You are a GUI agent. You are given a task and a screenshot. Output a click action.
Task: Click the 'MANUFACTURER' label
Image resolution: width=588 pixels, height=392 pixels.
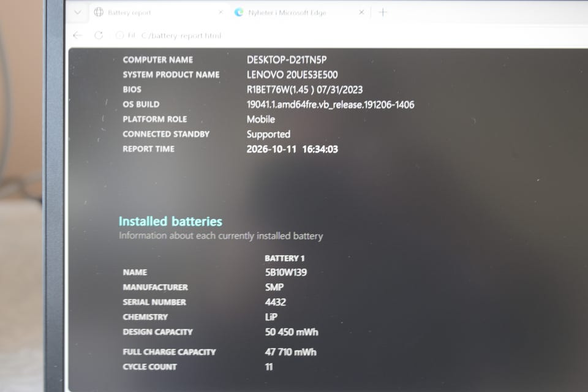155,287
